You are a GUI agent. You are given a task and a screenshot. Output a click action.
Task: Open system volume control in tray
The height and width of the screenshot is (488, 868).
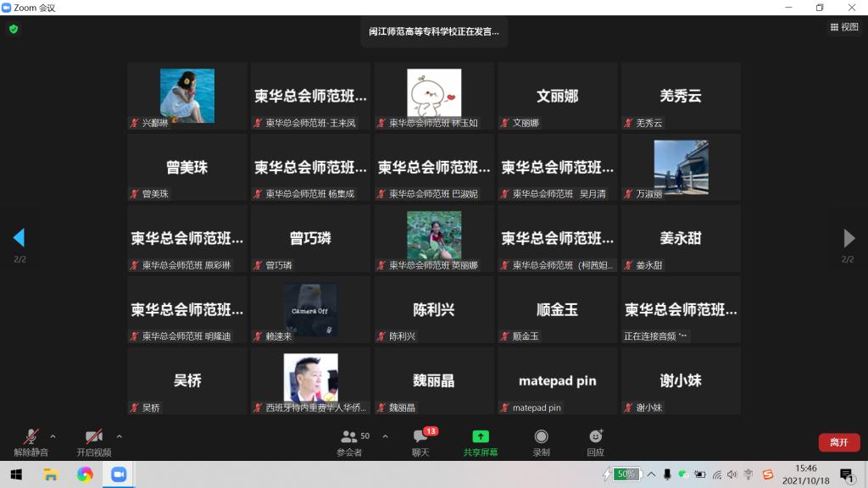tap(732, 474)
